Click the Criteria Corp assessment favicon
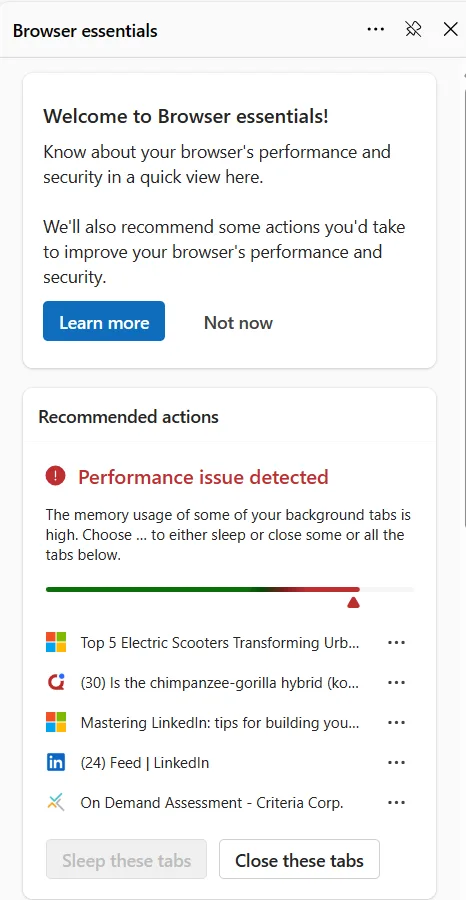Screen dimensions: 466x900 56,802
